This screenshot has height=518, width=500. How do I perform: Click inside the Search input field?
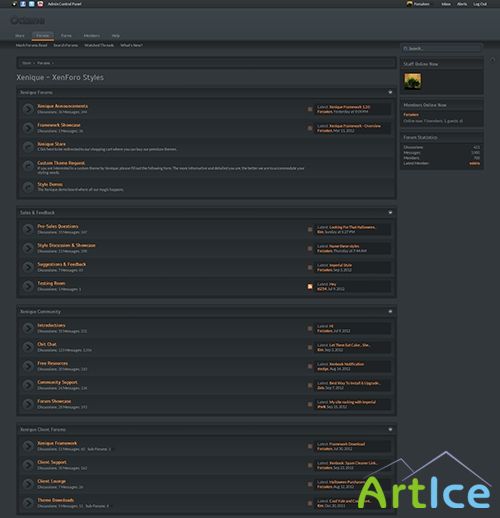pos(442,49)
